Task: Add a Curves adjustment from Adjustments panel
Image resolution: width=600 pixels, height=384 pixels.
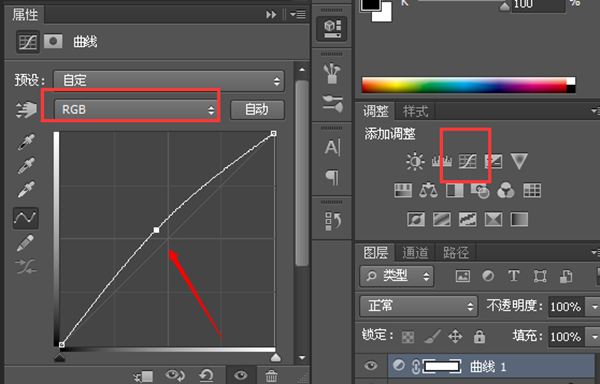Action: click(468, 161)
